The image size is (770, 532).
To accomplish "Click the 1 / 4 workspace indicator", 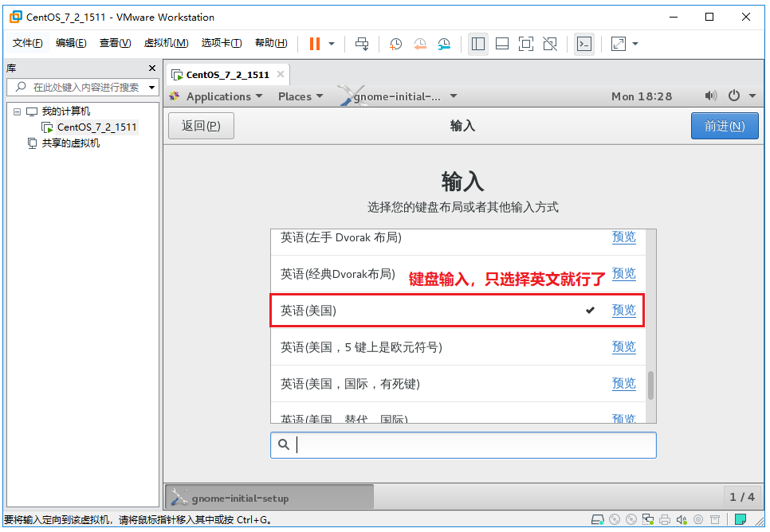I will click(741, 497).
